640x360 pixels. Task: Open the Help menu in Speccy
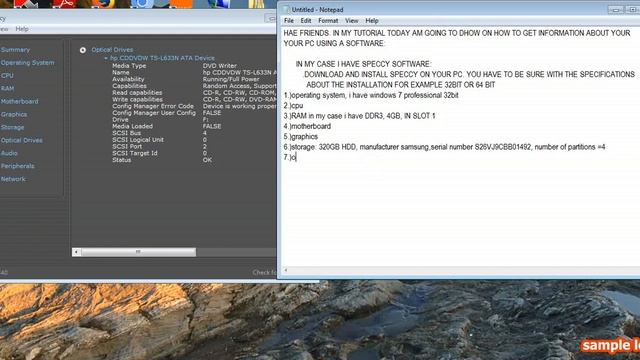pos(22,29)
